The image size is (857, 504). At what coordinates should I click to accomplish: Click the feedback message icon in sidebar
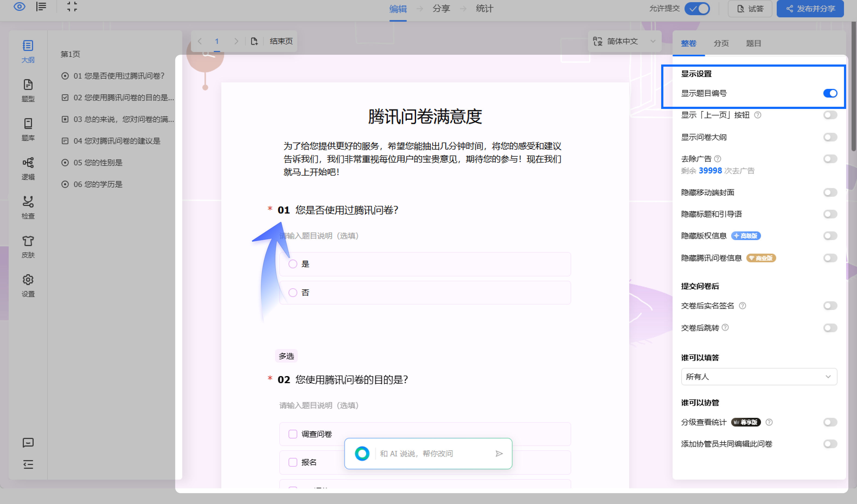28,442
